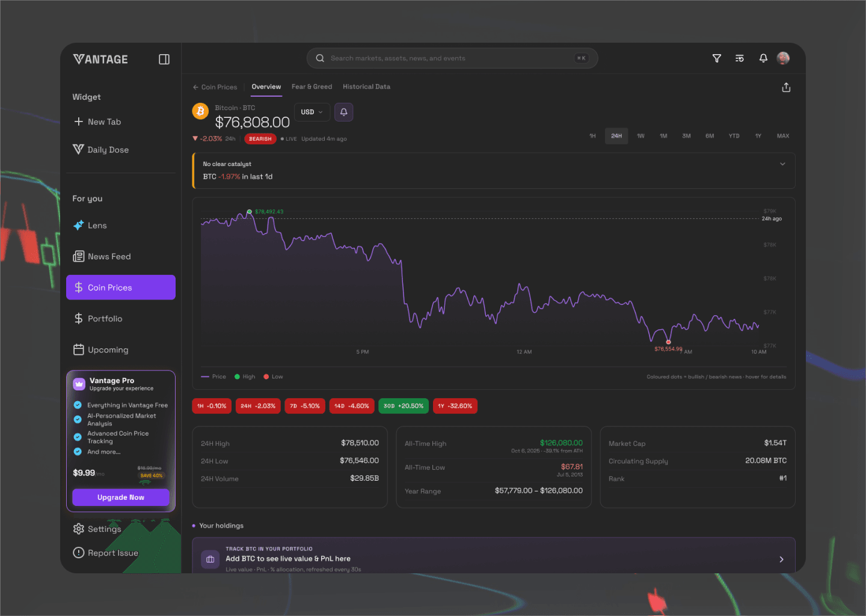
Task: Select 1W chart timeframe
Action: (640, 136)
